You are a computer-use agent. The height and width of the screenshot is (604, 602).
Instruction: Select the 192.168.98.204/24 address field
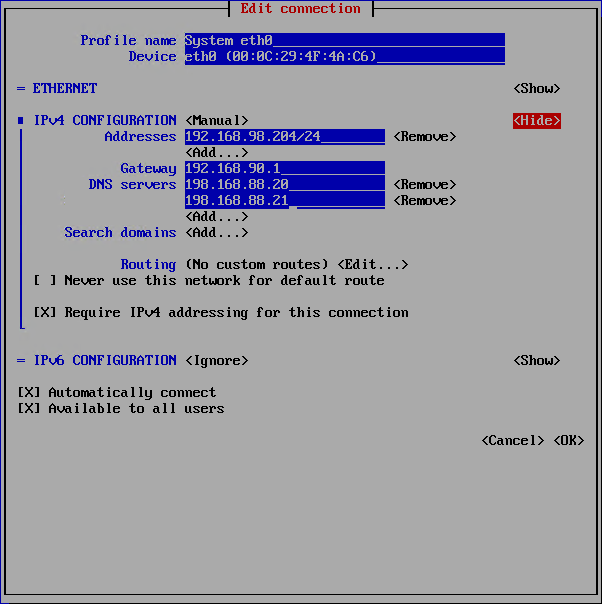(284, 137)
